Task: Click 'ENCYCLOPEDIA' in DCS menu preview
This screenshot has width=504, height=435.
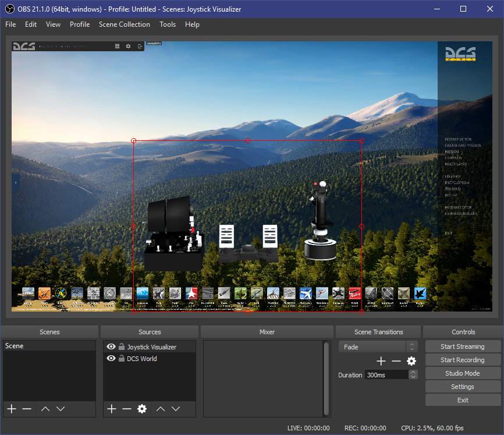Action: click(x=457, y=183)
